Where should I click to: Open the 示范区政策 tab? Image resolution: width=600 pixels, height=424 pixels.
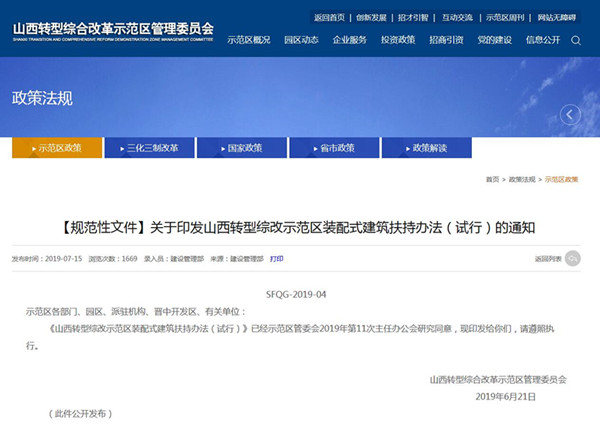click(59, 148)
